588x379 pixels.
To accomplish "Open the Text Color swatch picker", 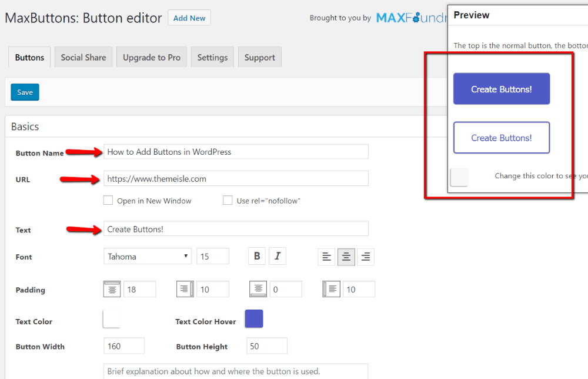I will (112, 318).
